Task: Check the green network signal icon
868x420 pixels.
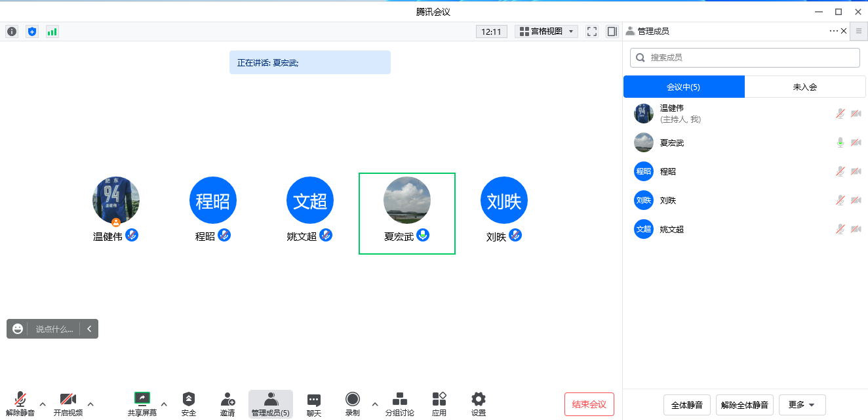Action: tap(52, 31)
